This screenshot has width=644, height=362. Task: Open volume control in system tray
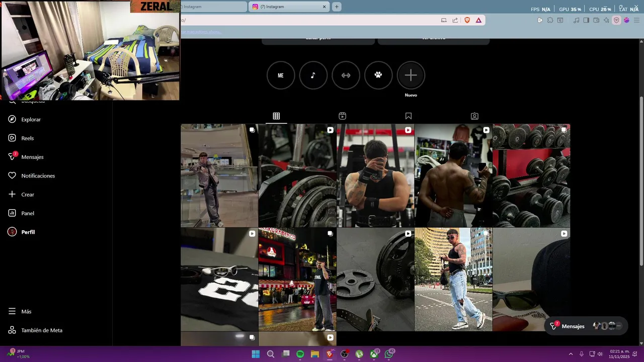[600, 354]
